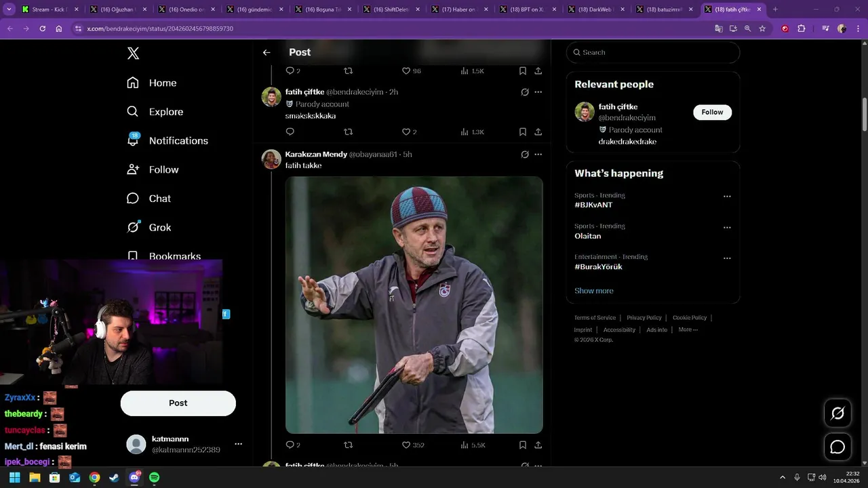Expand the More footer menu

click(x=688, y=329)
